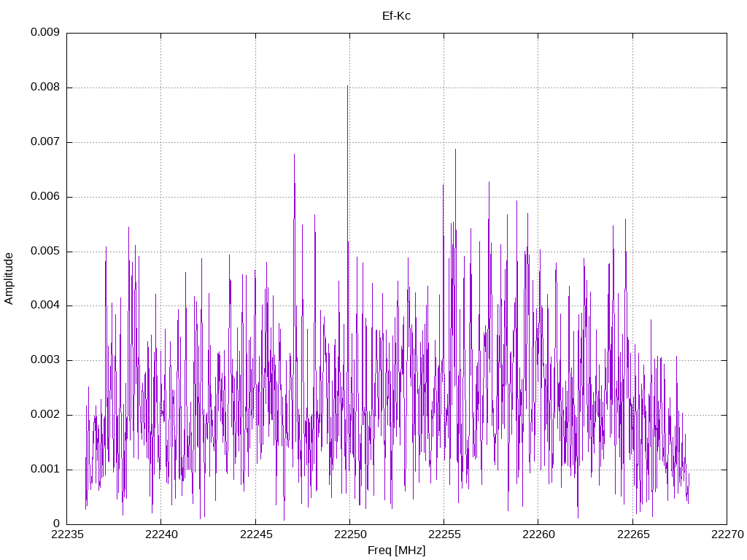This screenshot has width=747, height=560.
Task: Click the y-axis tick label 0.004
Action: click(x=44, y=306)
